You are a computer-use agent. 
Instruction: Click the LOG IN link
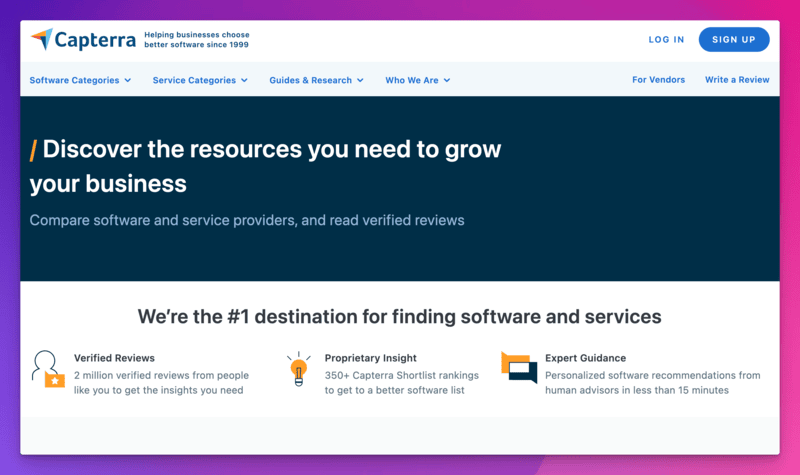[666, 39]
